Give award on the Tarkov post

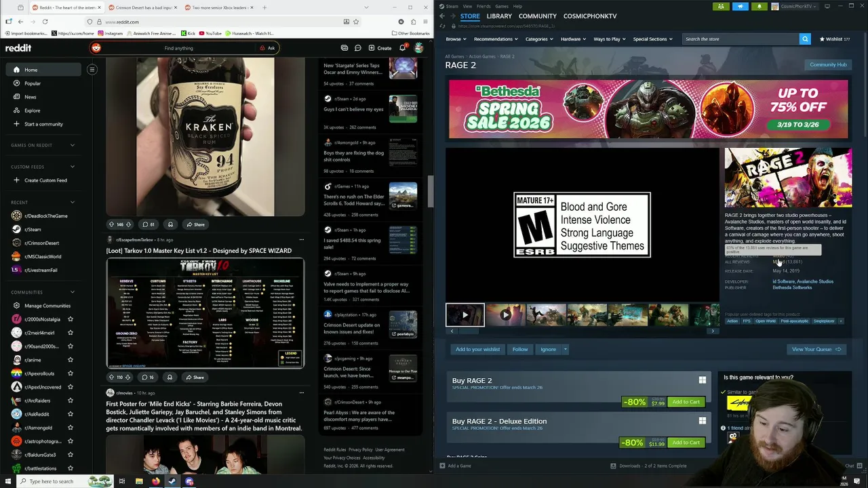click(170, 377)
